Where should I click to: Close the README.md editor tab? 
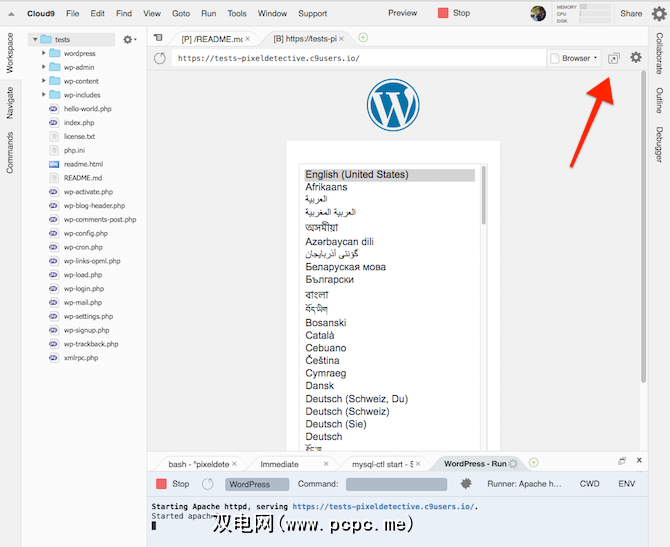point(247,38)
